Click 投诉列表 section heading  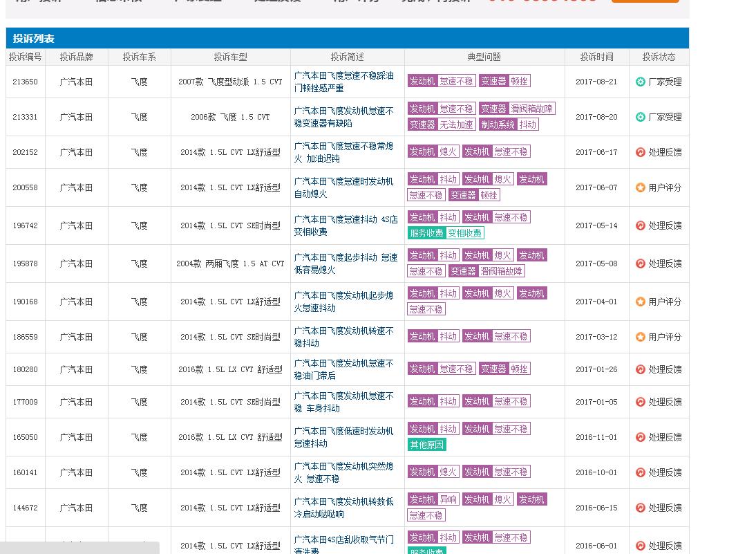33,39
